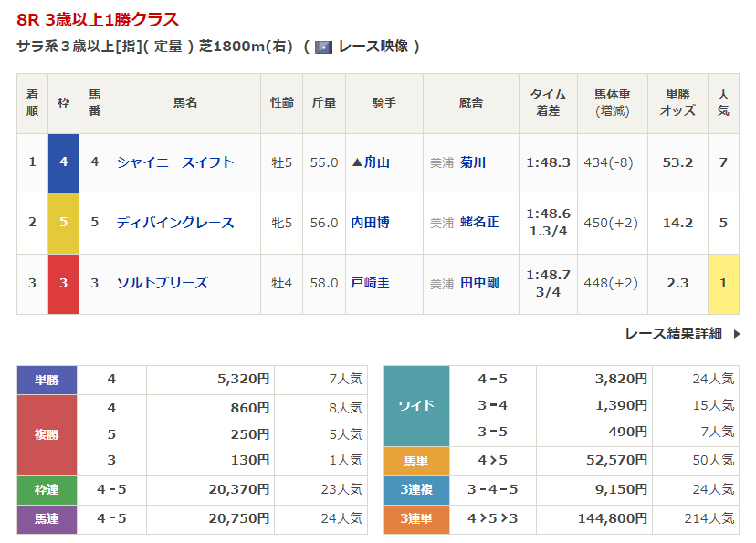Open horse ソルトブリーズ page

point(163,283)
